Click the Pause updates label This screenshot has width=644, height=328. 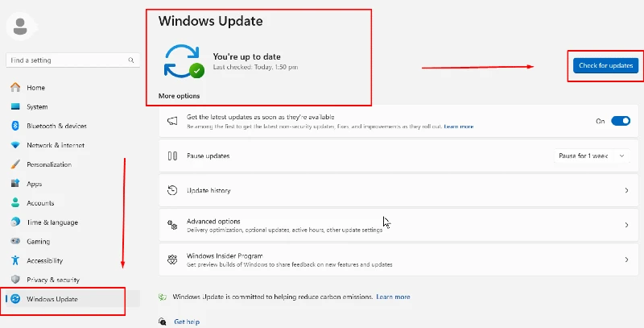(208, 156)
